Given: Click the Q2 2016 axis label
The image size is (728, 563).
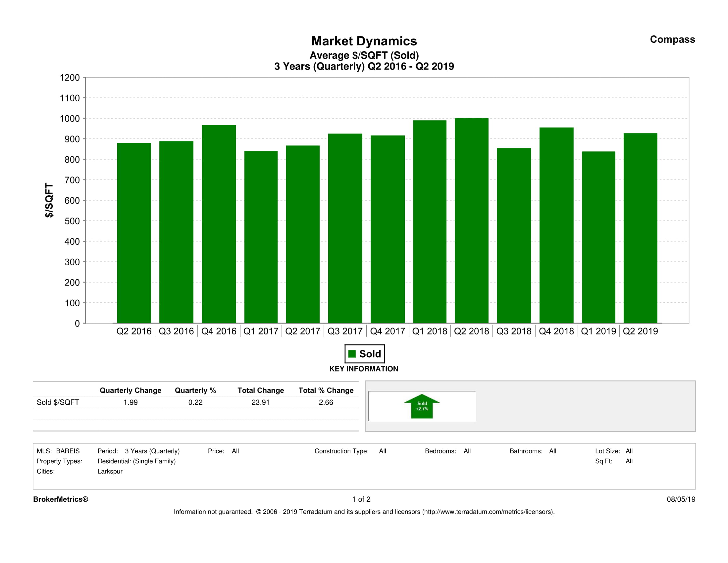Looking at the screenshot, I should pos(134,331).
